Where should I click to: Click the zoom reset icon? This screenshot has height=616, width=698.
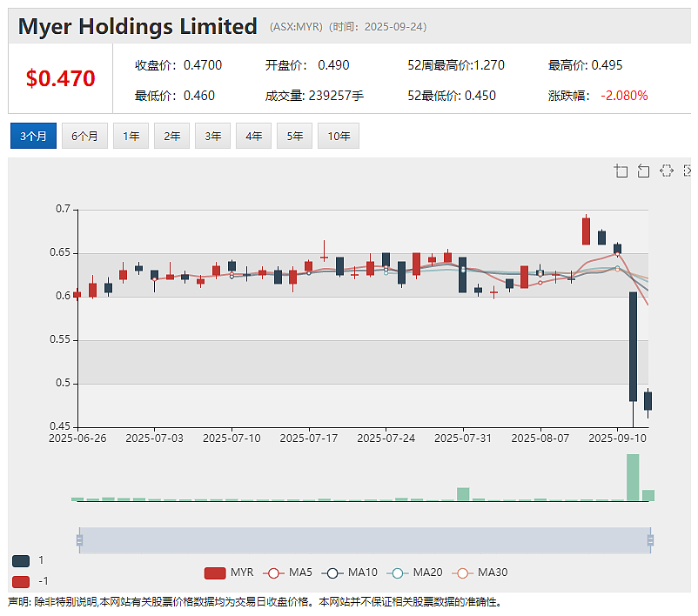[643, 171]
